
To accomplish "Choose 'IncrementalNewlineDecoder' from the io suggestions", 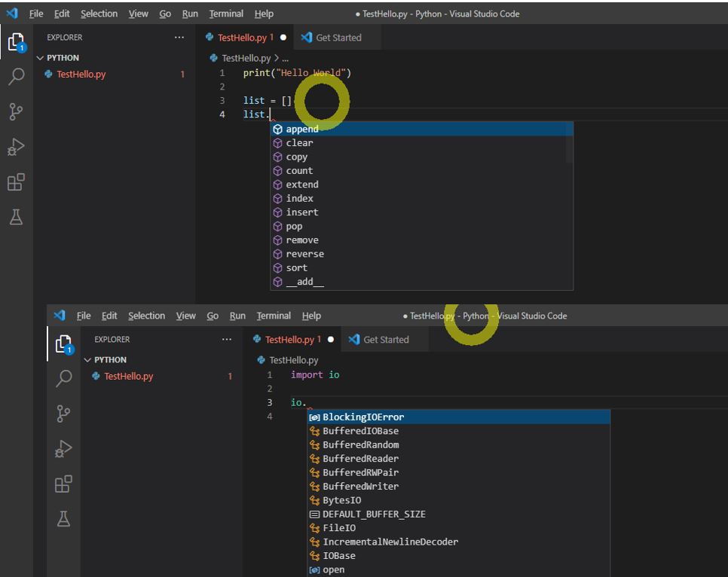I will tap(459, 542).
